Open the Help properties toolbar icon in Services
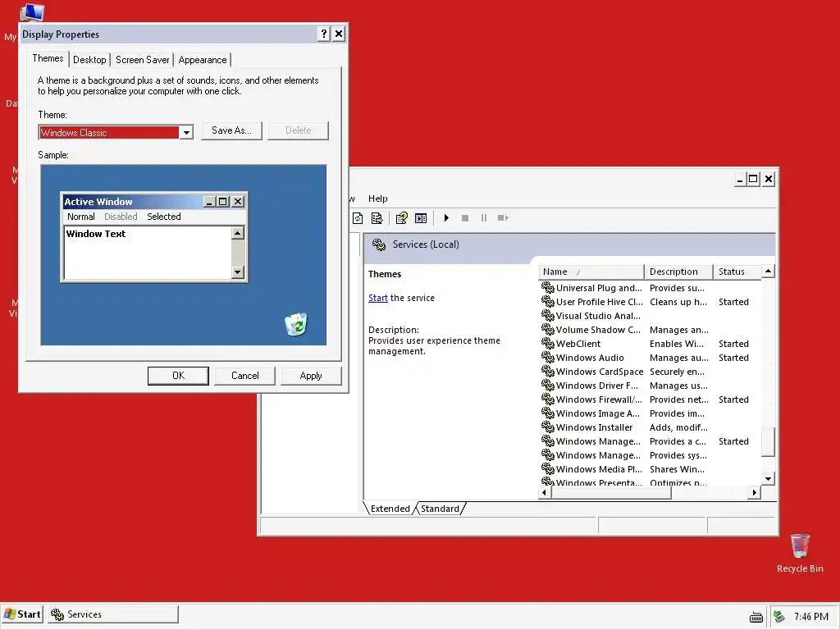 tap(402, 218)
